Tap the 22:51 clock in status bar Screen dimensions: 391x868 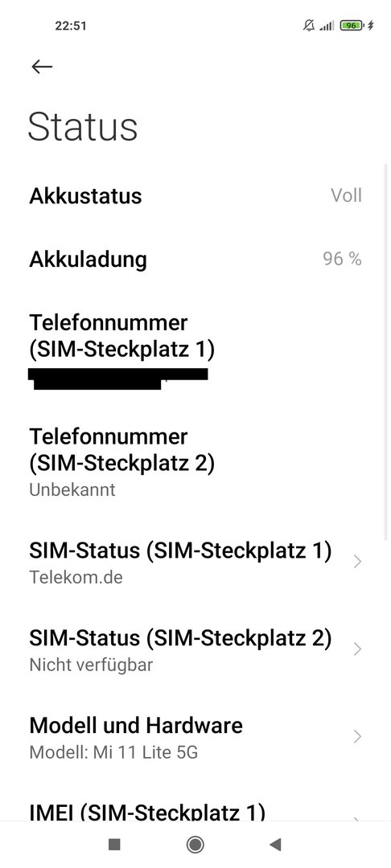[70, 26]
